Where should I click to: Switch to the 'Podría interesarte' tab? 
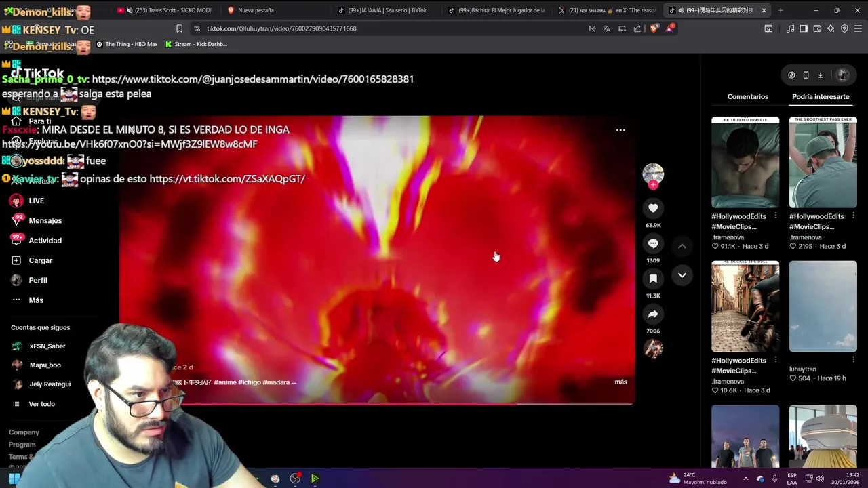tap(821, 97)
